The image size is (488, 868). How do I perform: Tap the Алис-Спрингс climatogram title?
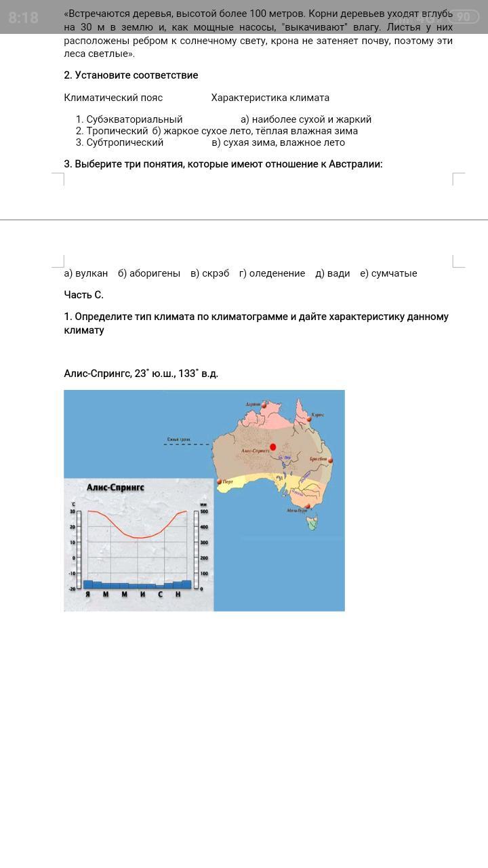(115, 488)
